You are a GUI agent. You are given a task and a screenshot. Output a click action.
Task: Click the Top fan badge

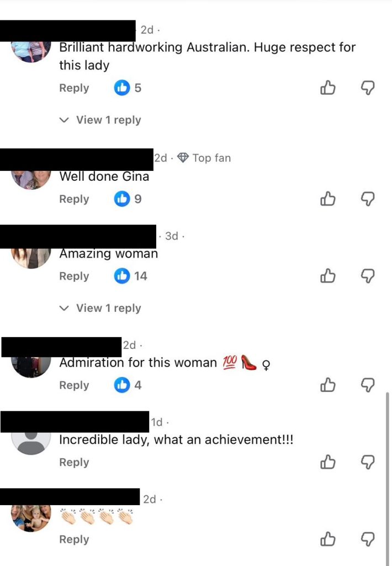click(204, 158)
